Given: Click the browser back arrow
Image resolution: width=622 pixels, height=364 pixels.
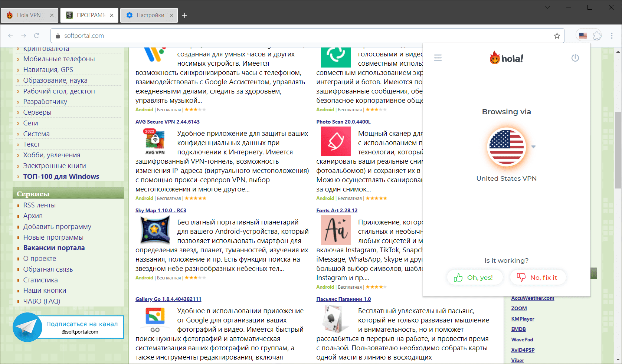Looking at the screenshot, I should [10, 36].
